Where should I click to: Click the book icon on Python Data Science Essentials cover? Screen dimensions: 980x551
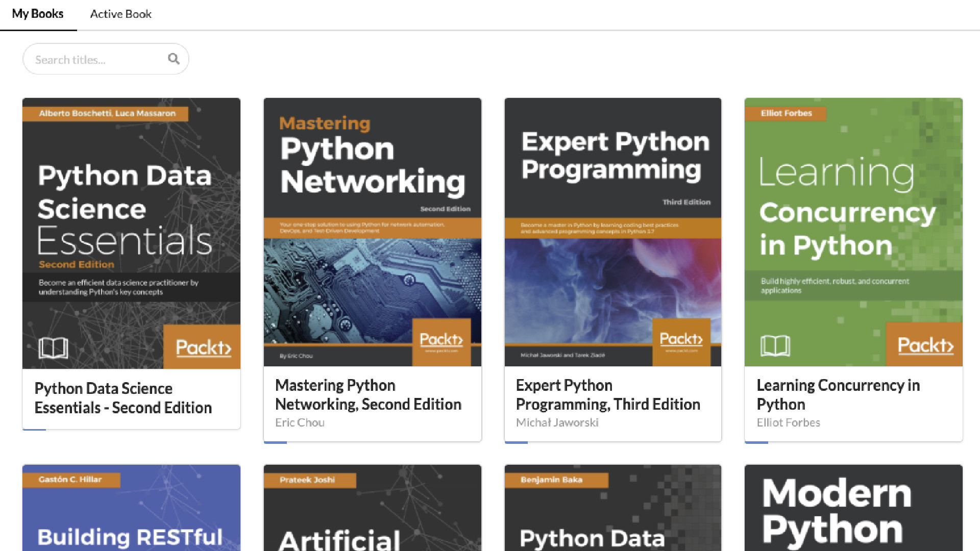(x=54, y=348)
